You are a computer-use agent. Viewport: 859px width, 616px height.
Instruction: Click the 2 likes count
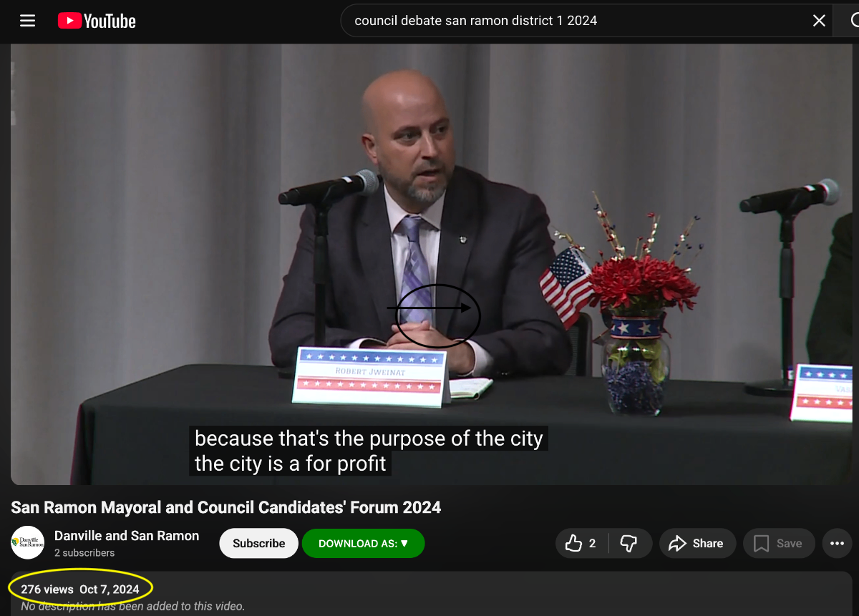tap(593, 544)
